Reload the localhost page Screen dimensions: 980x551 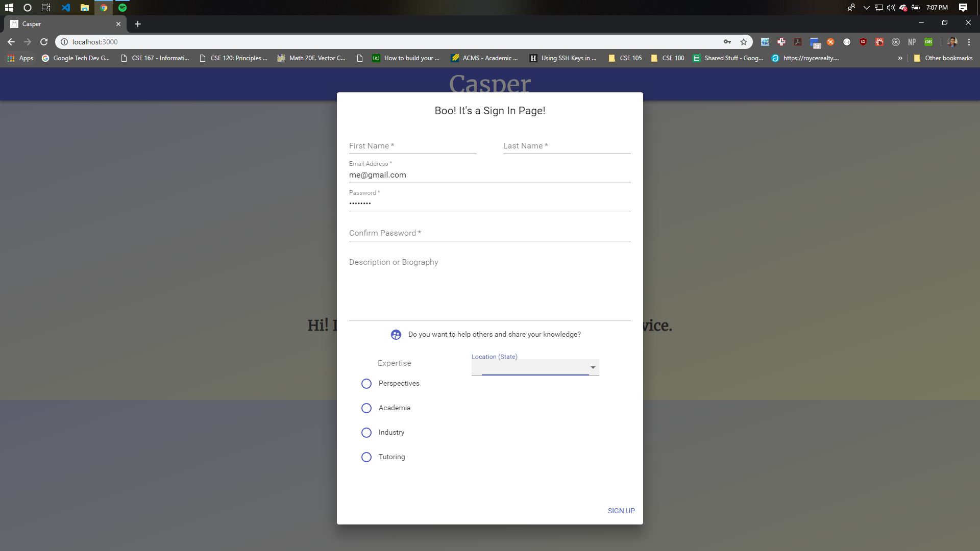coord(44,42)
